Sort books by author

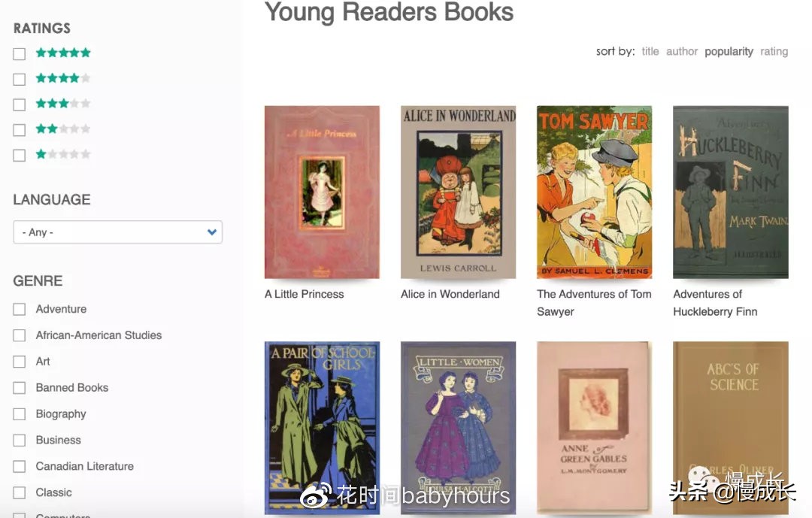coord(681,51)
